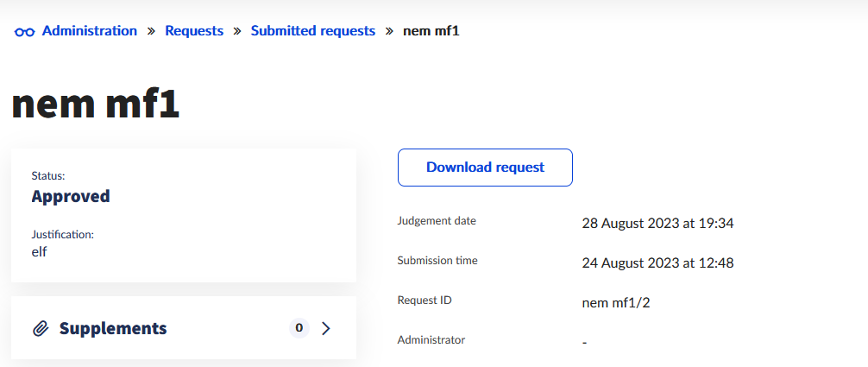Select the Approved status text
The image size is (868, 367).
point(71,196)
